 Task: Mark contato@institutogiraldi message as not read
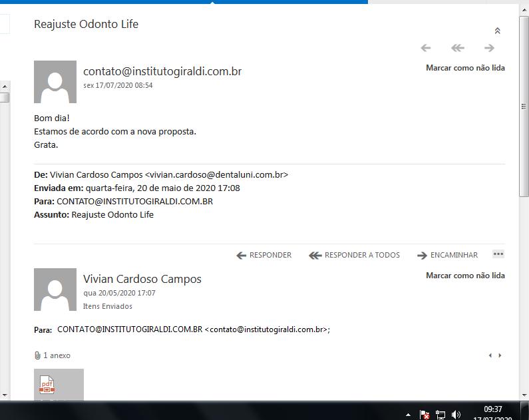(465, 68)
